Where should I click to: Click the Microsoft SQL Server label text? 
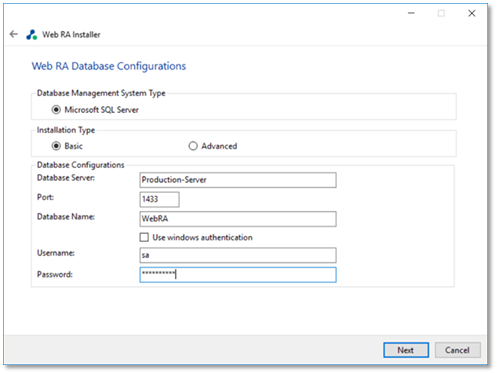(x=101, y=110)
